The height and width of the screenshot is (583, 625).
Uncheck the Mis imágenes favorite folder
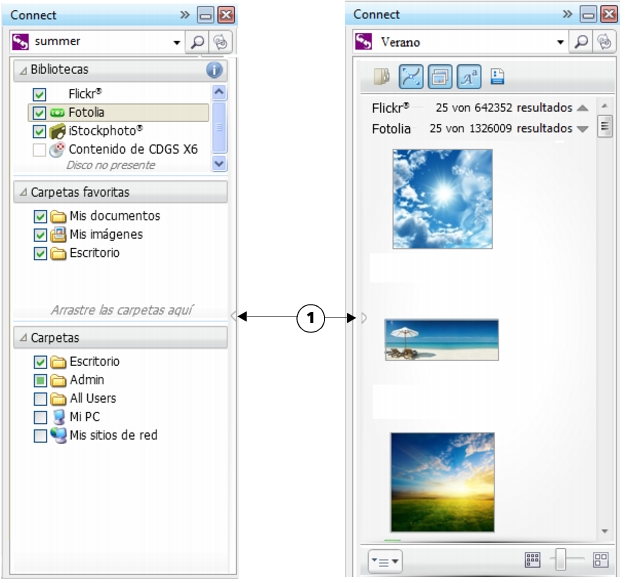coord(40,235)
